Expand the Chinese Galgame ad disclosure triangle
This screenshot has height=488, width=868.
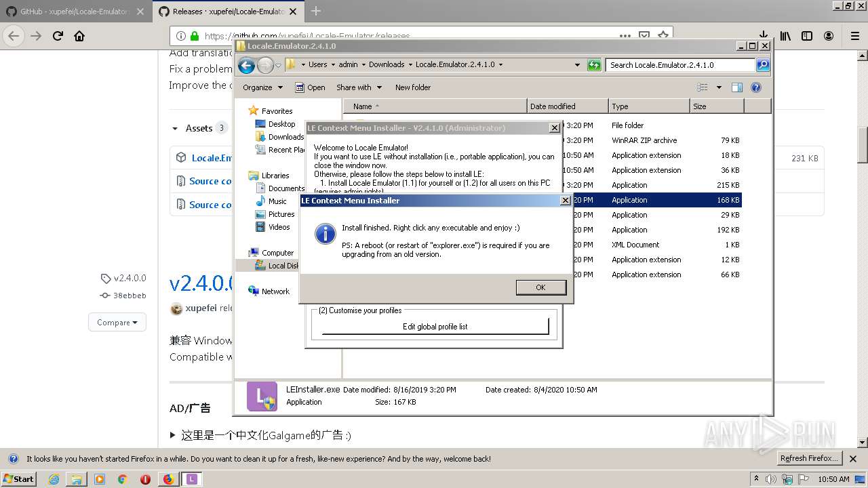point(173,435)
